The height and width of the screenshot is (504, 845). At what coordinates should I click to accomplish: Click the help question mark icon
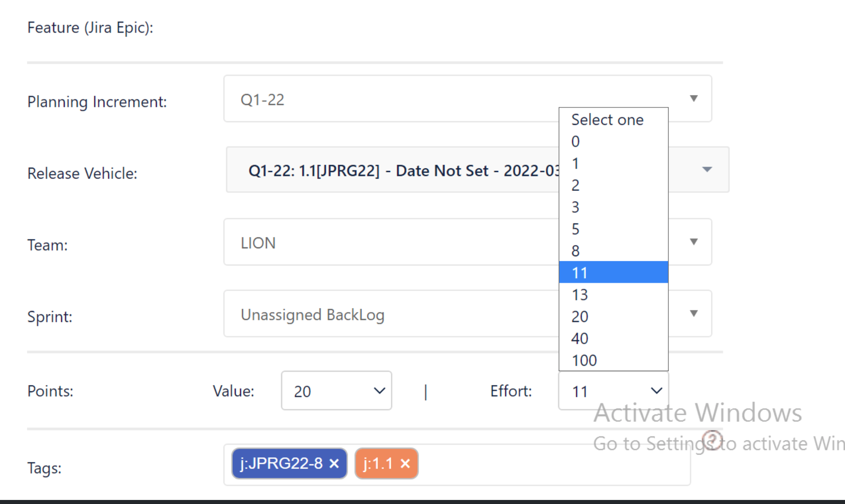pos(712,440)
